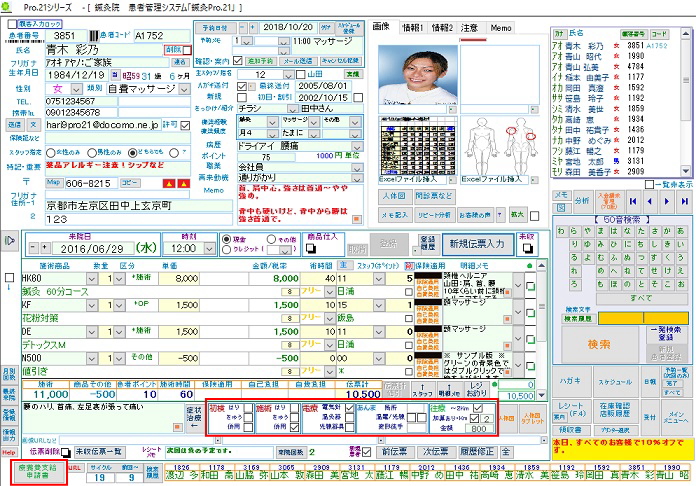This screenshot has height=486, width=696.
Task: Click the play arrow icon left of 来院日
Action: point(9,241)
